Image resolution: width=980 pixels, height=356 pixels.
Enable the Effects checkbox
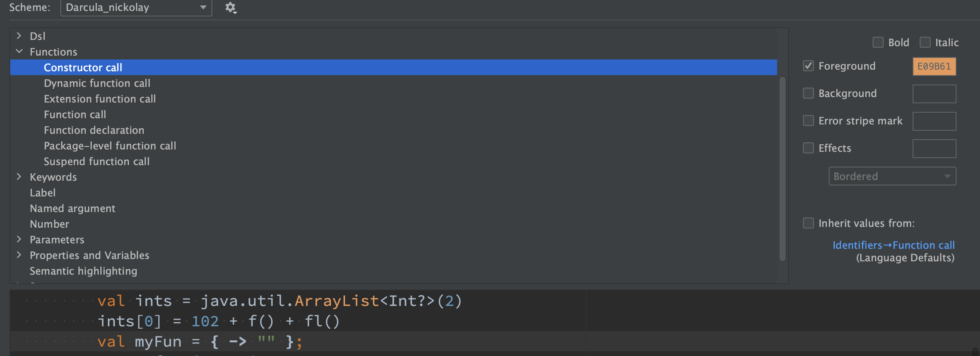808,148
